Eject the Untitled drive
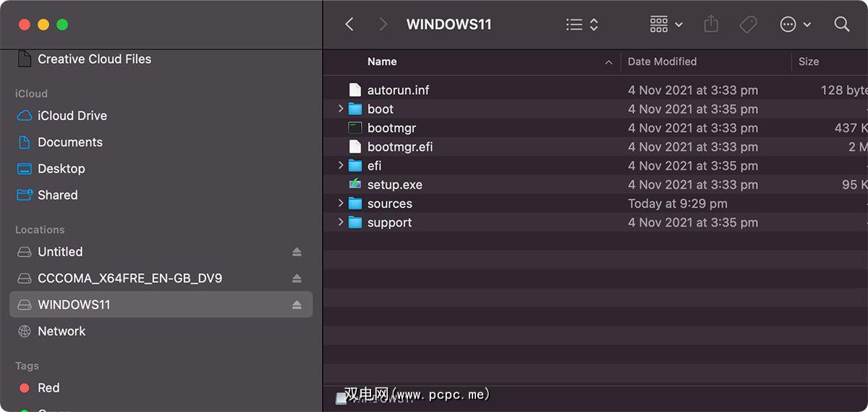Screen dimensions: 868x412 pyautogui.click(x=297, y=252)
